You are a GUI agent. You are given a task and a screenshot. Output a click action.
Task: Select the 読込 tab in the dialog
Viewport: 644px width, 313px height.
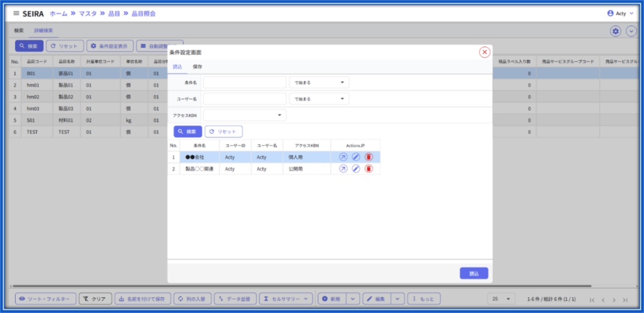pos(177,67)
